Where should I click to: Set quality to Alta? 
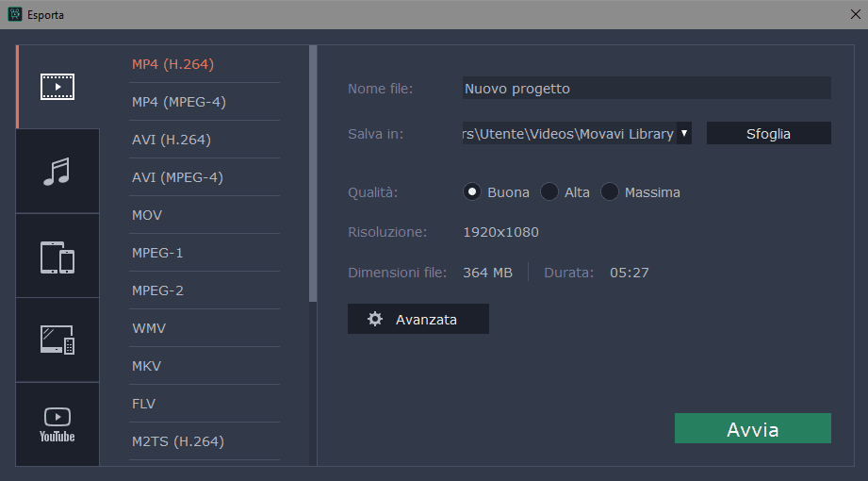click(x=549, y=192)
